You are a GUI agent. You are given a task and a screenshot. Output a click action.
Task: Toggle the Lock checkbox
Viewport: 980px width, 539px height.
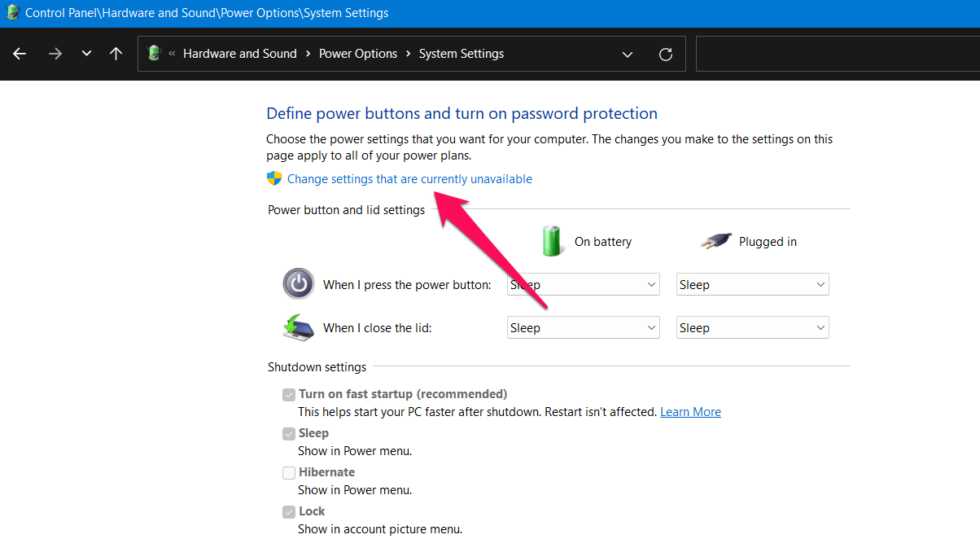tap(289, 512)
